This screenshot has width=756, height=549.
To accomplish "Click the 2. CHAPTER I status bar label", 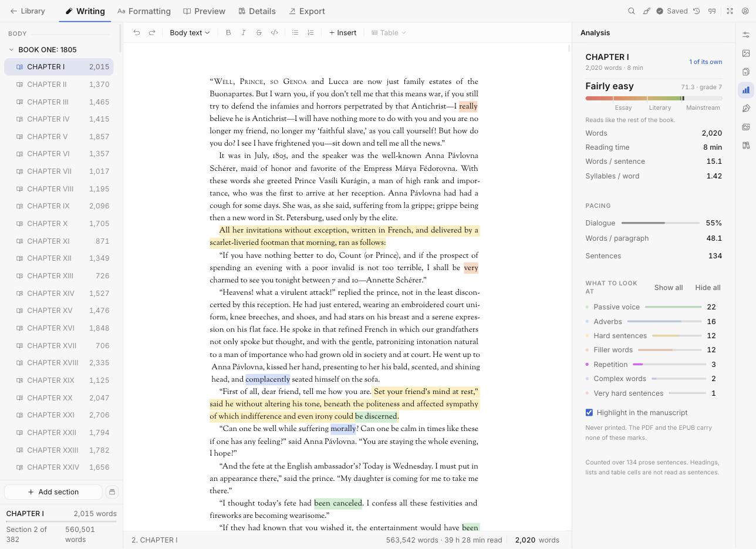I will click(x=154, y=540).
